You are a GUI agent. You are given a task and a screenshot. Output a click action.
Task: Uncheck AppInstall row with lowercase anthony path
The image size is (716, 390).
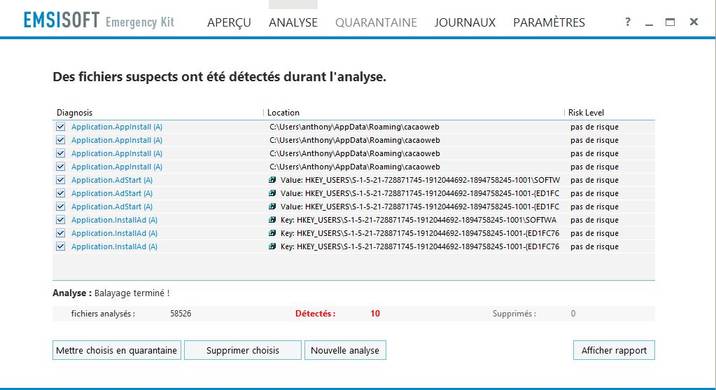[x=60, y=126]
